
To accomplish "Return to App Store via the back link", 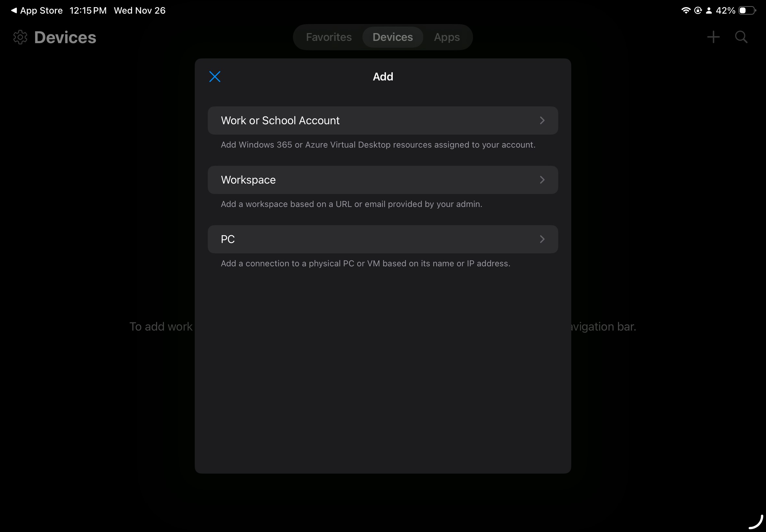I will 37,10.
